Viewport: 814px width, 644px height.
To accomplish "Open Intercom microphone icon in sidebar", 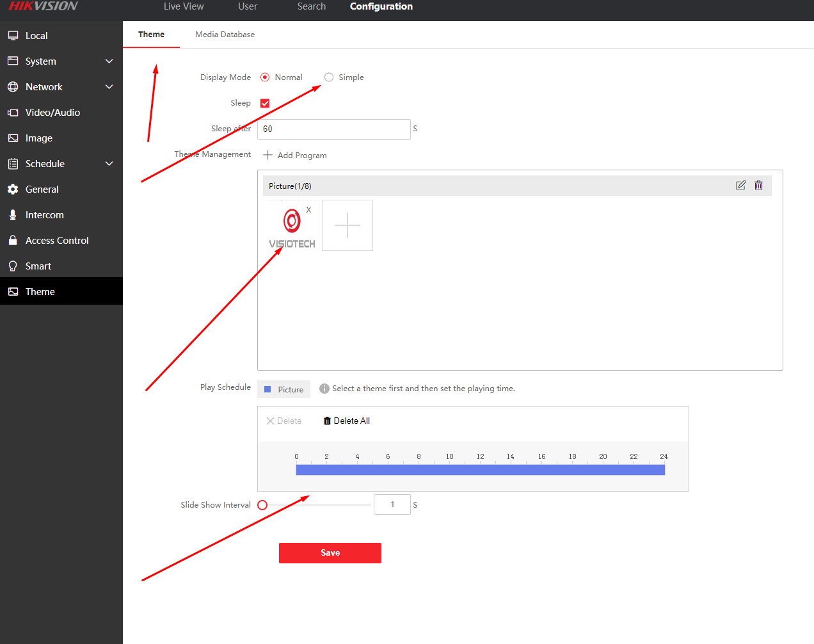I will point(13,215).
